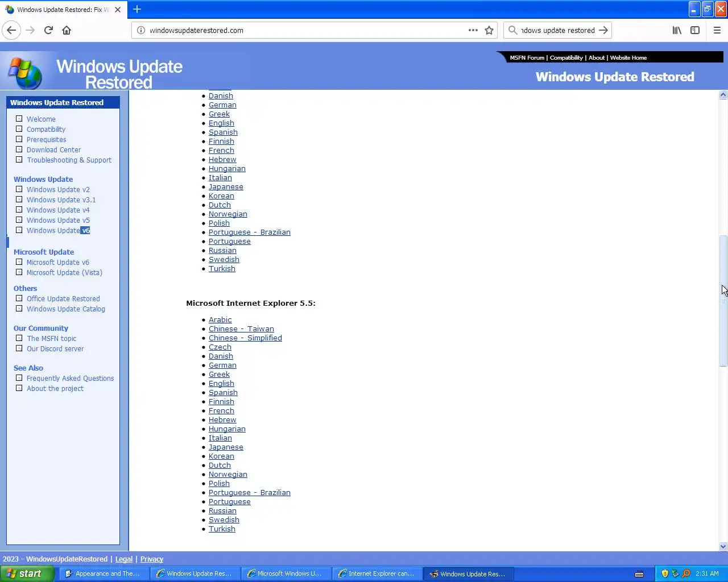Click the Windows logo in site header
This screenshot has width=728, height=582.
tap(24, 73)
